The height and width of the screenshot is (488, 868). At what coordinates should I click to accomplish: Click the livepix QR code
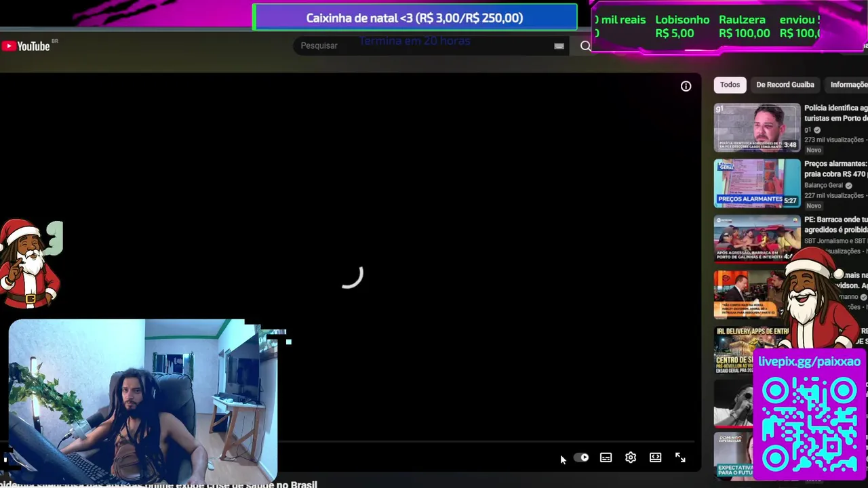tap(810, 424)
